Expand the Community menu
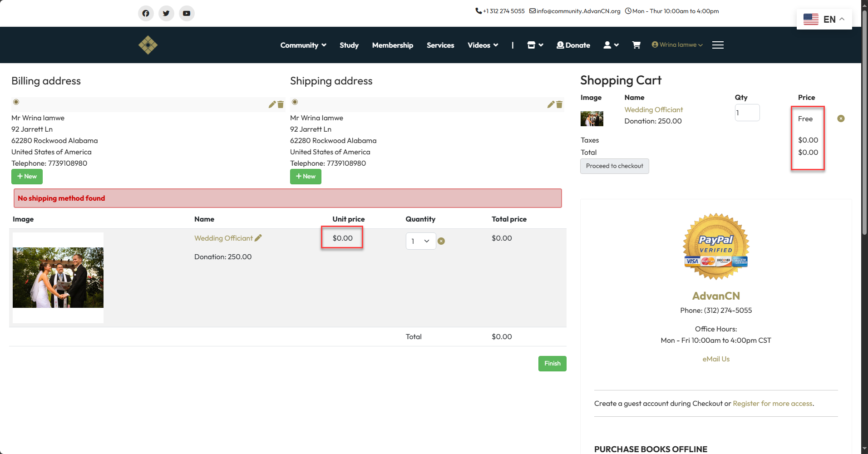The width and height of the screenshot is (868, 454). tap(303, 45)
